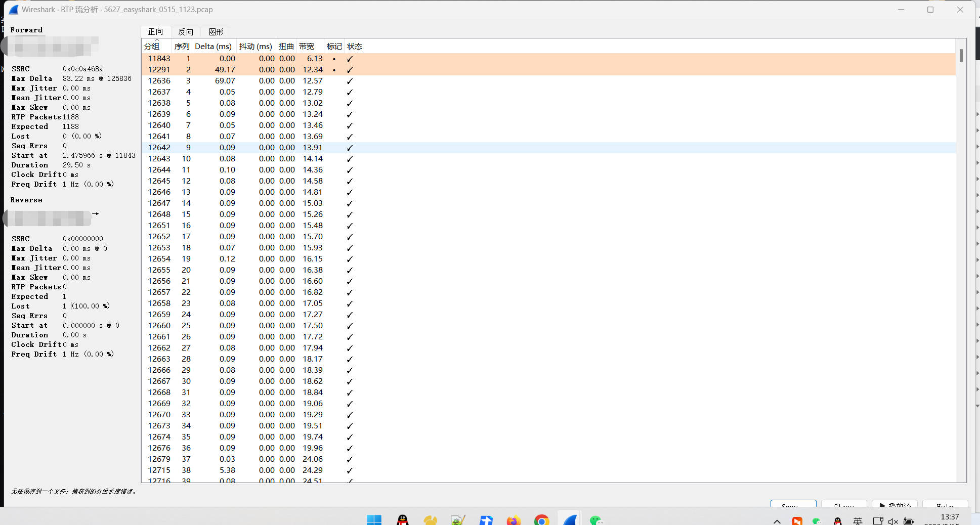Sort by the 状态 column header
Image resolution: width=980 pixels, height=525 pixels.
pyautogui.click(x=355, y=46)
